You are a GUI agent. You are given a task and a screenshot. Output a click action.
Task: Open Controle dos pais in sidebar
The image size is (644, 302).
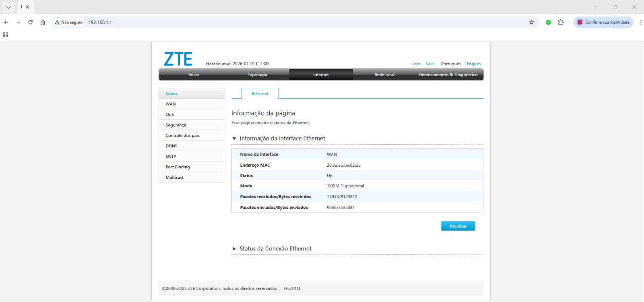182,135
